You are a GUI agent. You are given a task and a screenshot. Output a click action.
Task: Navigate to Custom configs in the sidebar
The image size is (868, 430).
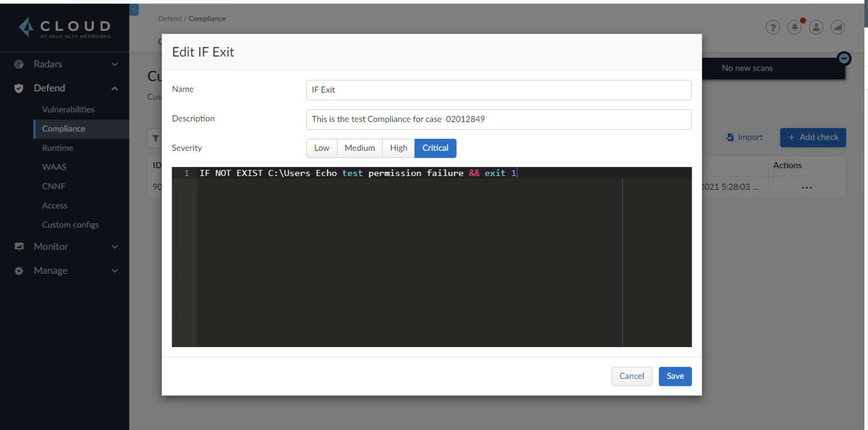pos(70,225)
